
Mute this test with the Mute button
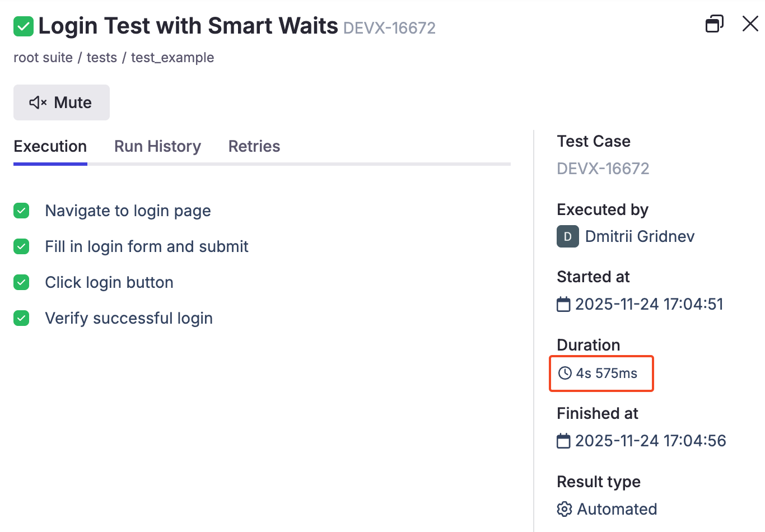(61, 102)
